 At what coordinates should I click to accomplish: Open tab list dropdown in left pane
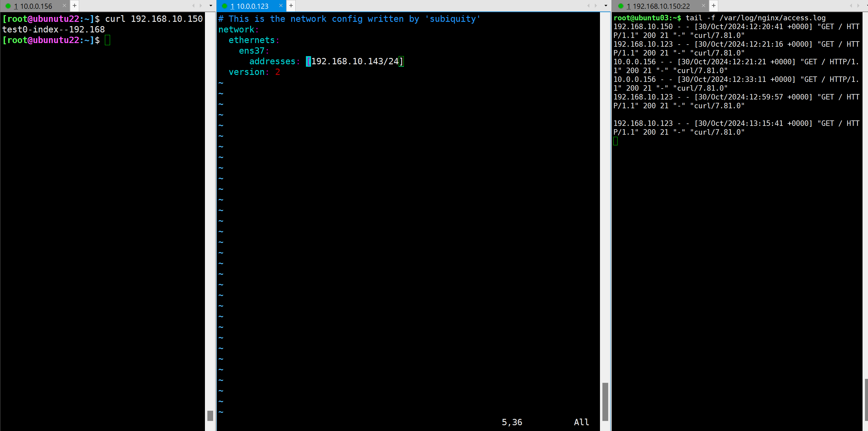[211, 5]
